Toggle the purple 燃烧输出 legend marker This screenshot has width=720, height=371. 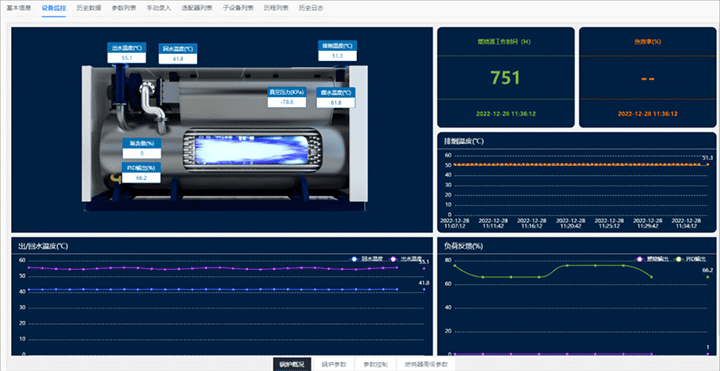(x=639, y=259)
